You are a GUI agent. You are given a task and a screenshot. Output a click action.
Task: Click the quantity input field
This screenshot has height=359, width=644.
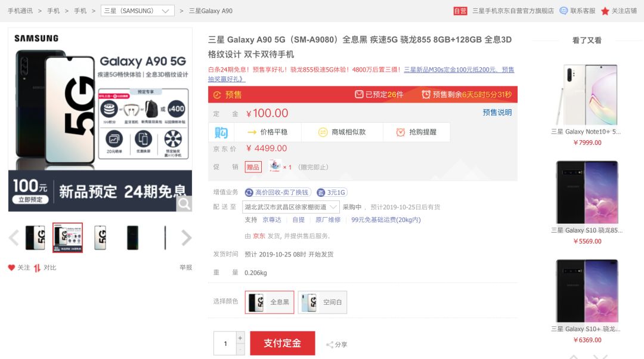[225, 343]
